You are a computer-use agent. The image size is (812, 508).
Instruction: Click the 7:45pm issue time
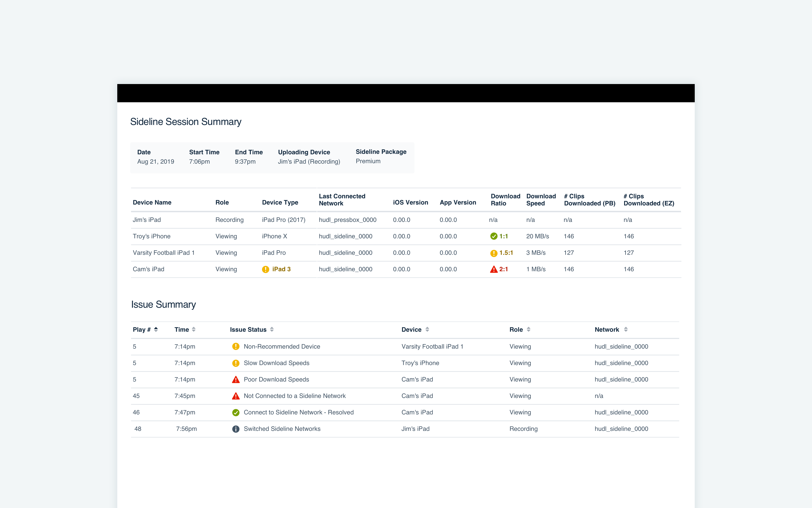(x=185, y=396)
